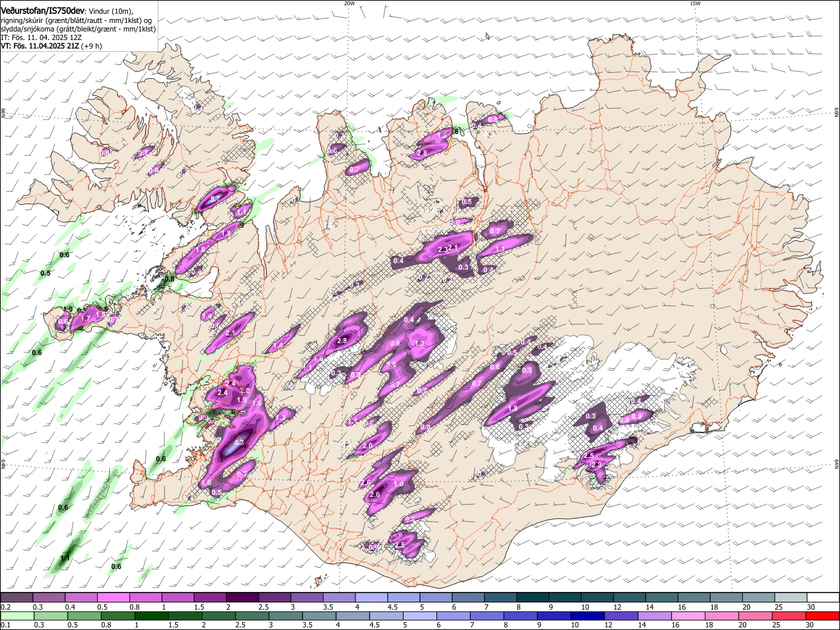Click the 'rigning/skúrir' legend description line

(x=76, y=20)
